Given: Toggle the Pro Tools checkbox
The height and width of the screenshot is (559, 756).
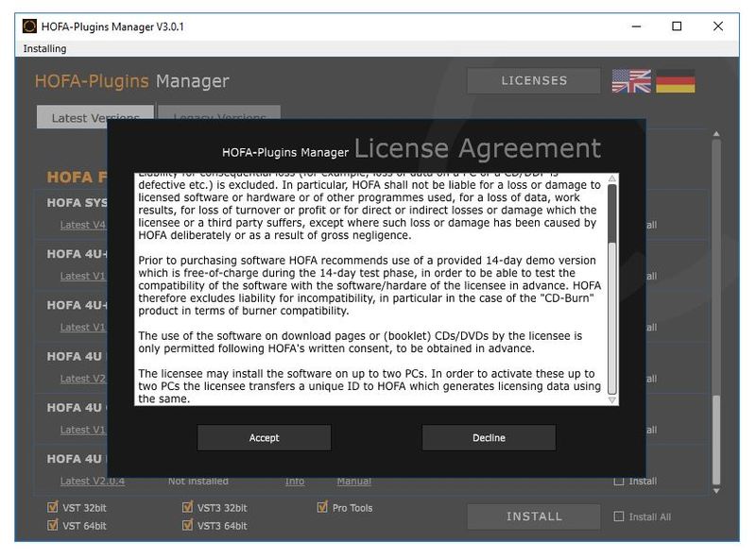Looking at the screenshot, I should 322,507.
